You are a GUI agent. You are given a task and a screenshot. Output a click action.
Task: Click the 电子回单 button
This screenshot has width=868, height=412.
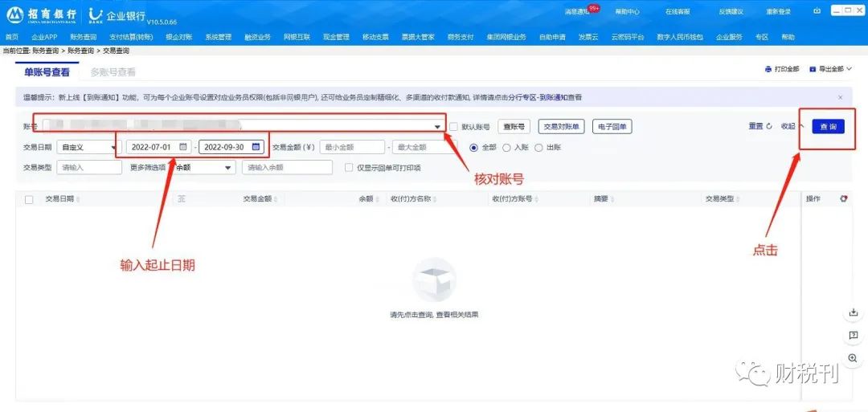point(612,127)
